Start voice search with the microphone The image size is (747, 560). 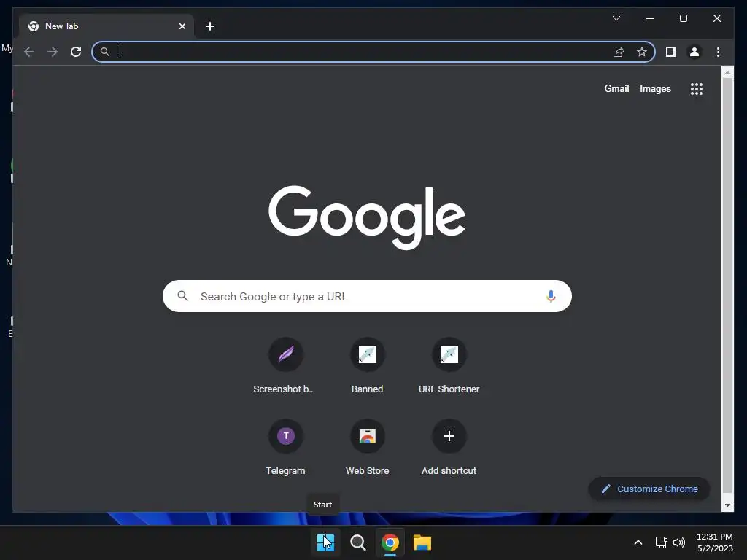tap(551, 296)
